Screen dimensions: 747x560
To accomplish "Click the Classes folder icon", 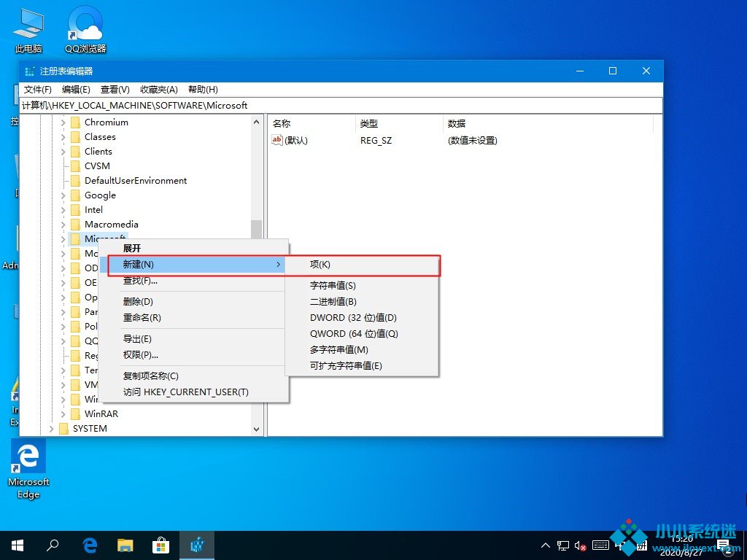I will 75,137.
